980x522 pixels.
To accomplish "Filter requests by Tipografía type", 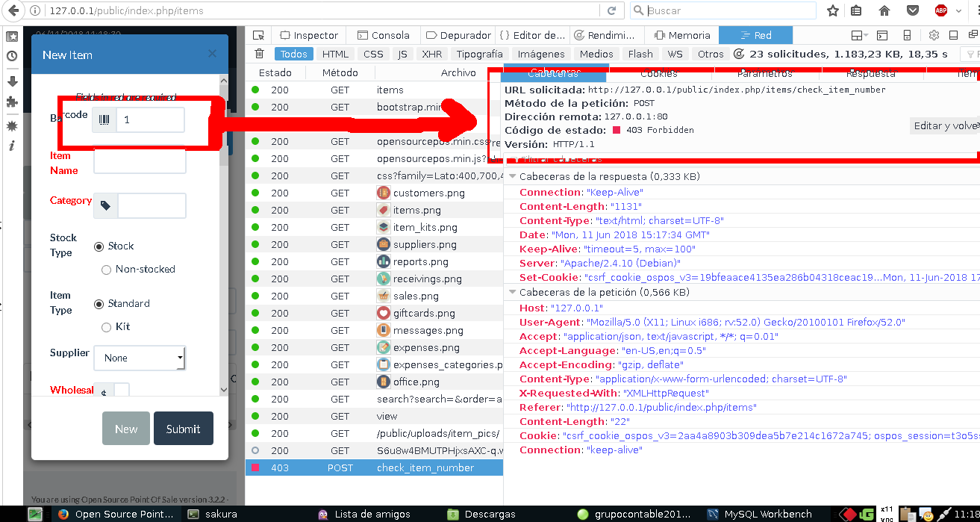I will [x=479, y=54].
